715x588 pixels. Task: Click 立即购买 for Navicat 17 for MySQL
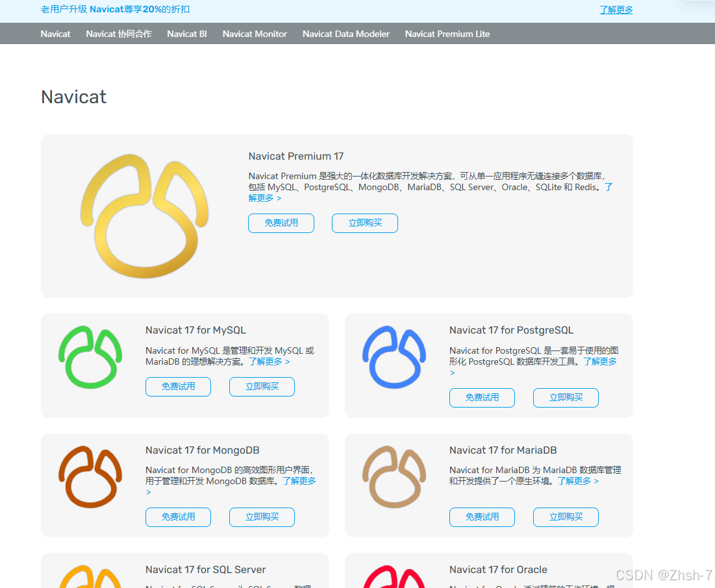pyautogui.click(x=262, y=387)
